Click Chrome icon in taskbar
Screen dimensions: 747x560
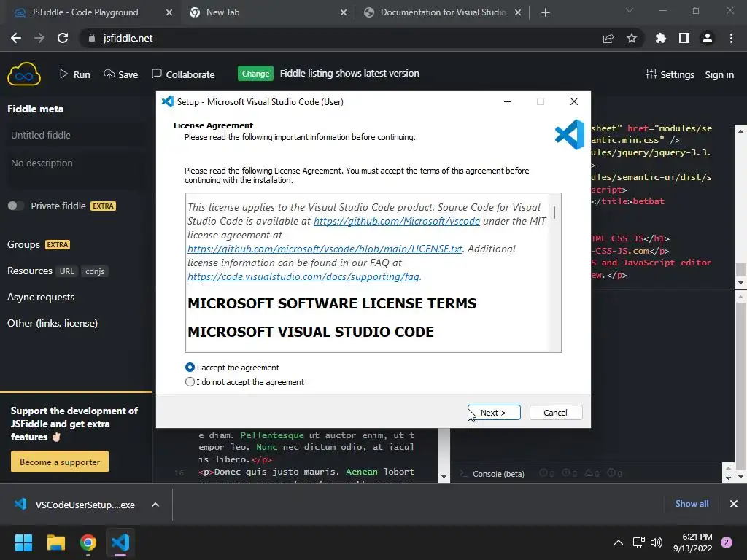88,542
